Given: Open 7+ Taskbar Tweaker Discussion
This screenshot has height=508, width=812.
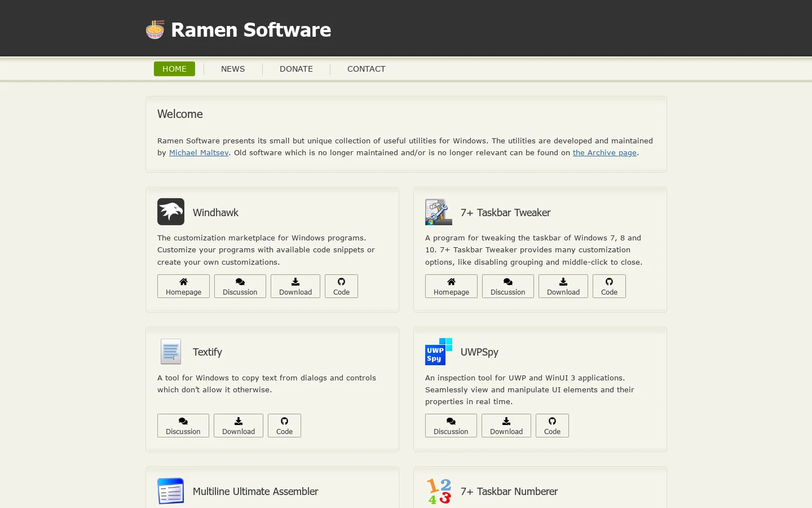Looking at the screenshot, I should coord(508,286).
